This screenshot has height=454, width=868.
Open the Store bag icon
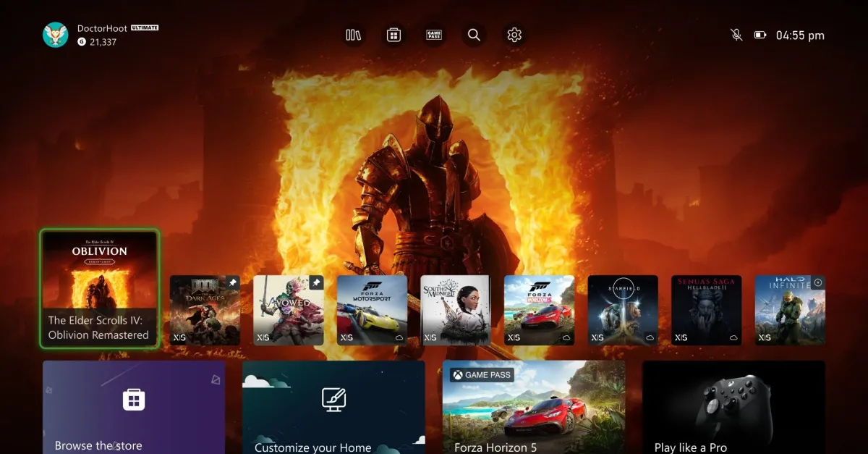pyautogui.click(x=393, y=35)
